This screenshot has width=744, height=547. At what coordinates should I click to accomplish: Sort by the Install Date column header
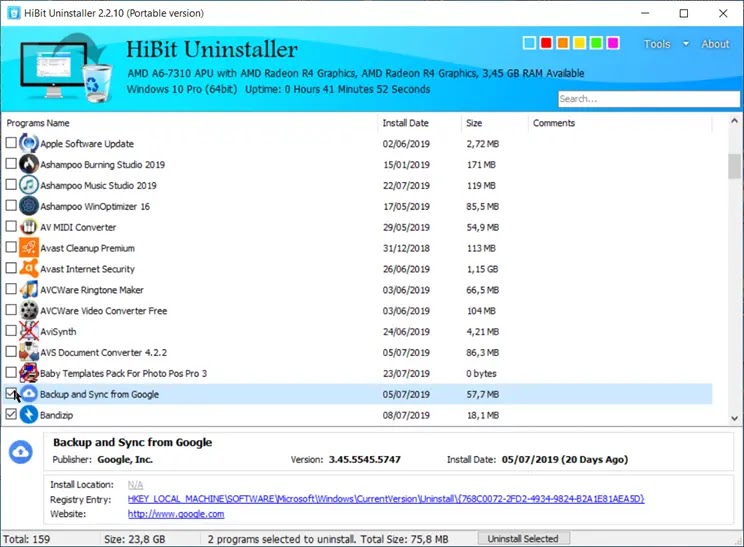coord(419,123)
